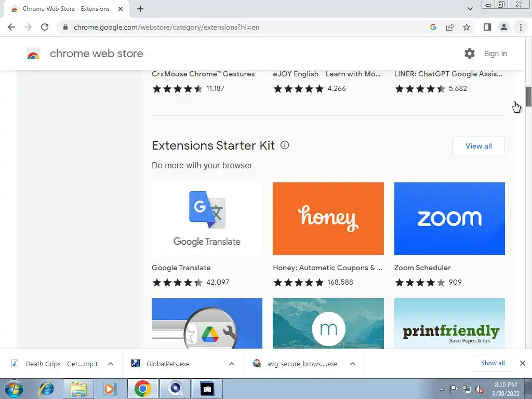
Task: Click the Zoom Scheduler title text
Action: pyautogui.click(x=422, y=268)
